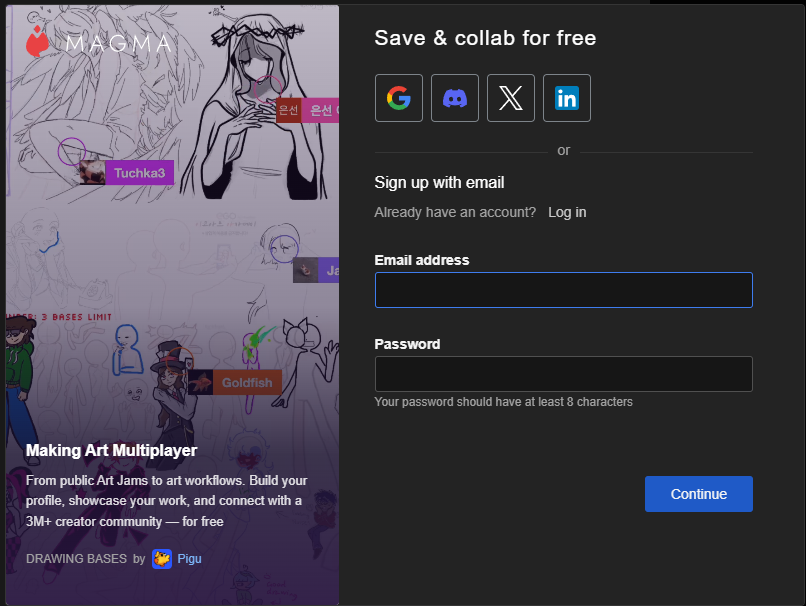The image size is (806, 606).
Task: Open Pigu's avatar icon
Action: [x=162, y=559]
